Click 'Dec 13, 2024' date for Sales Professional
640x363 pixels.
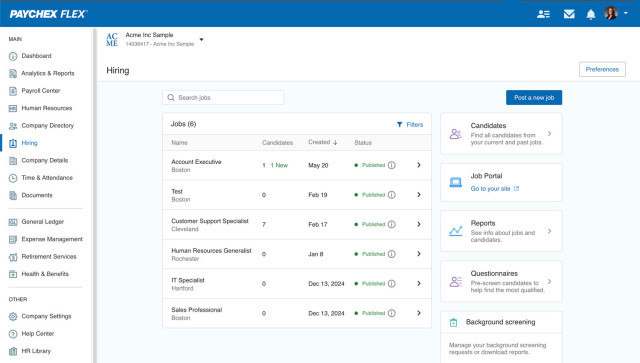(x=326, y=313)
